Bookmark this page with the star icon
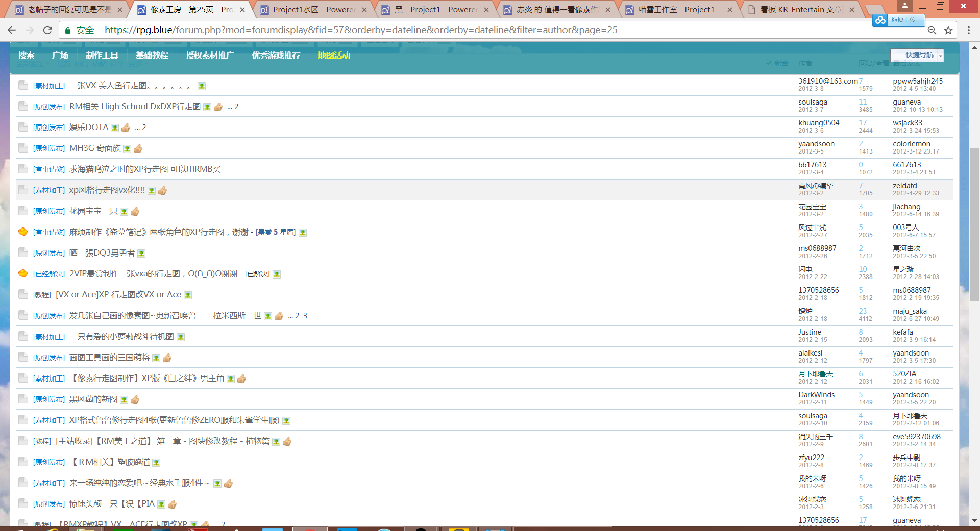Screen dimensions: 980x531 pyautogui.click(x=948, y=30)
